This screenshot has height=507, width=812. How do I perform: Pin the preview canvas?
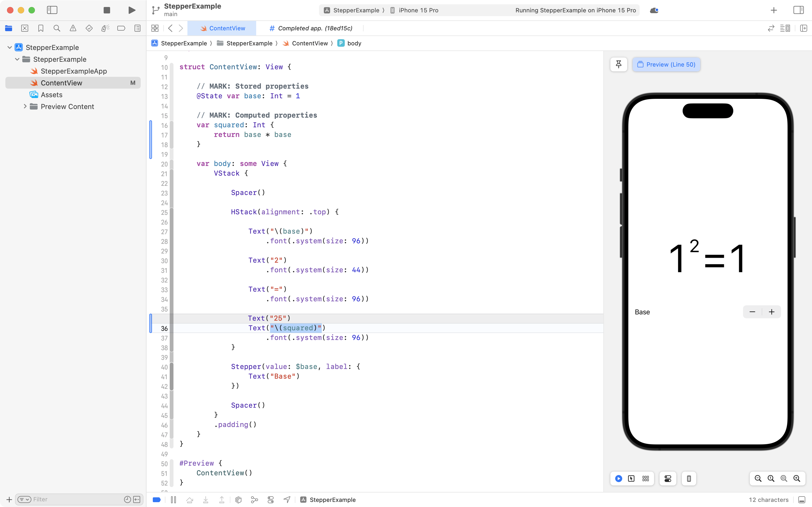tap(619, 64)
